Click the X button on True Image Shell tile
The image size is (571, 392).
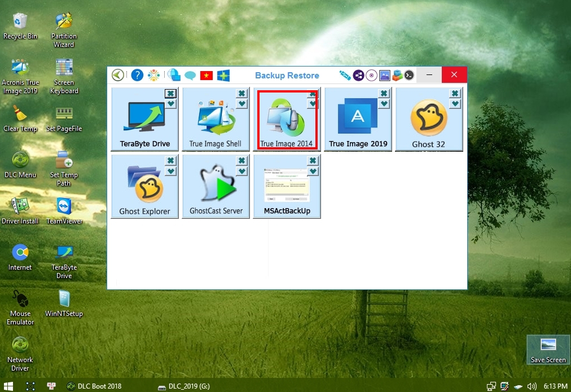point(241,94)
